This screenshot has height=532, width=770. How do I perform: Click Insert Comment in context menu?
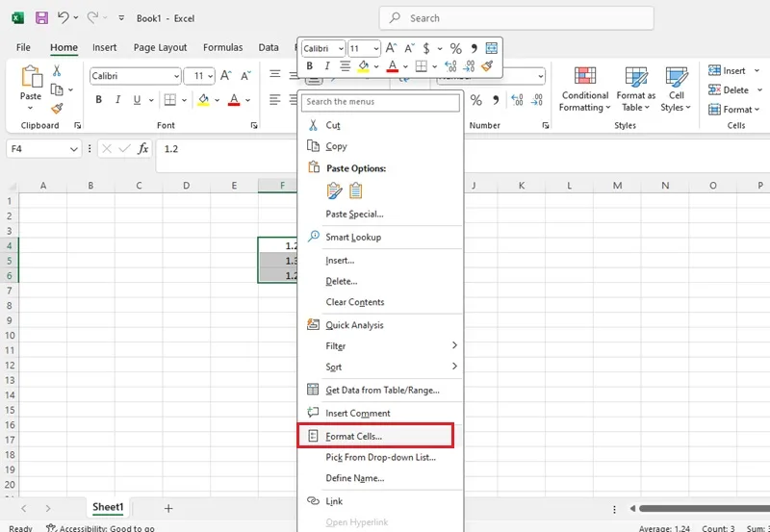coord(380,414)
